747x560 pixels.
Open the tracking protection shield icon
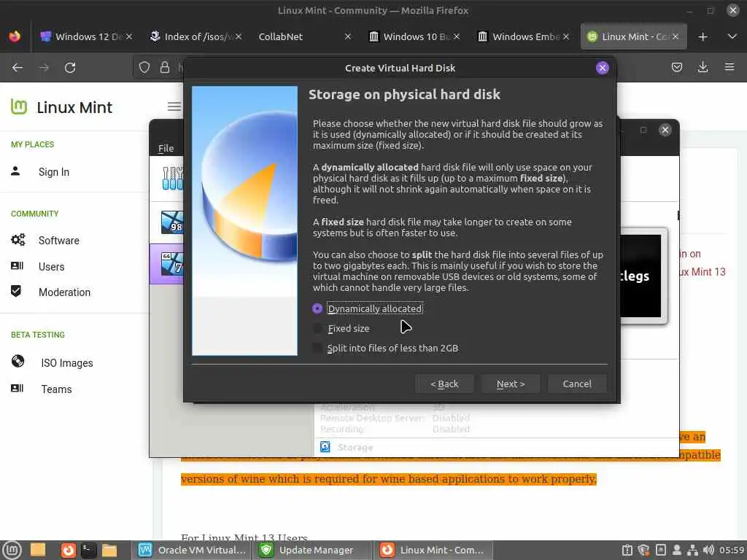pos(144,68)
